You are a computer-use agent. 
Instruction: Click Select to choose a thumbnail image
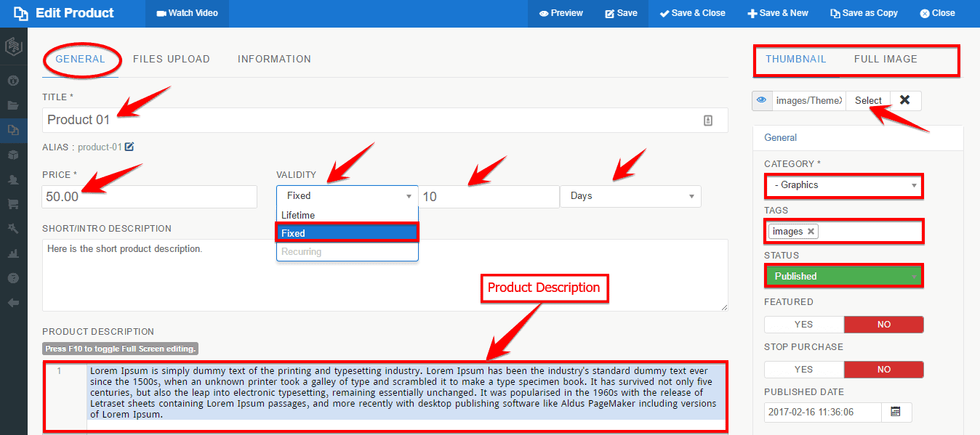point(867,100)
